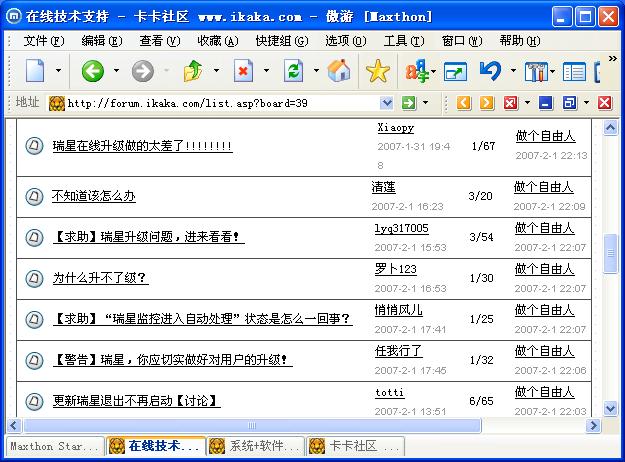Expand the address bar URL dropdown
The image size is (625, 462).
click(386, 103)
